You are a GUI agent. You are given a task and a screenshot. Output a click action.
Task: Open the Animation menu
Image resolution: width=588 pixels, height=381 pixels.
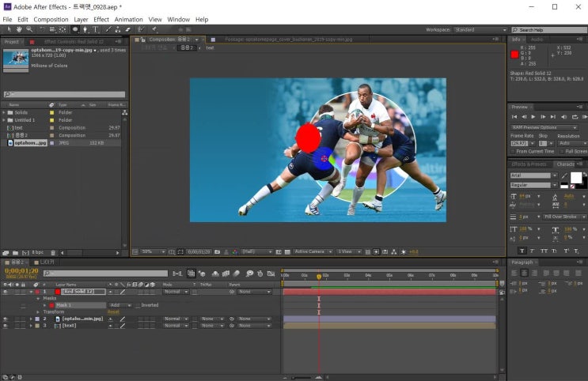(x=129, y=20)
